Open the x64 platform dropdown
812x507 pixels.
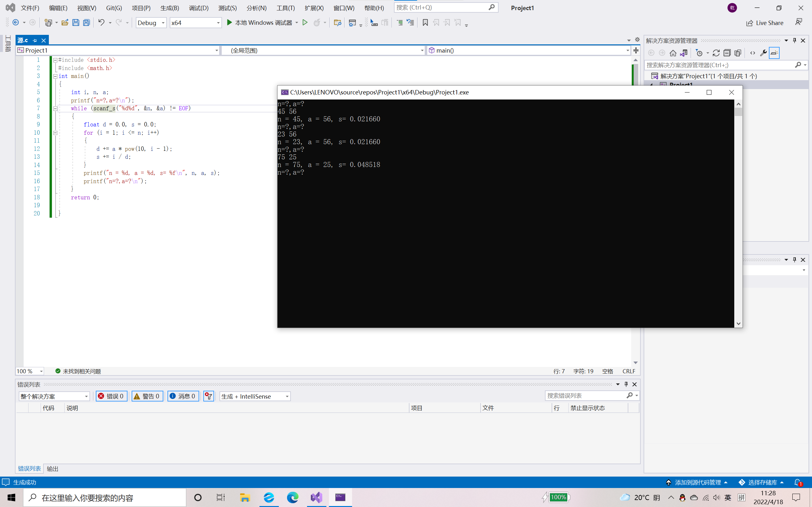[x=195, y=23]
